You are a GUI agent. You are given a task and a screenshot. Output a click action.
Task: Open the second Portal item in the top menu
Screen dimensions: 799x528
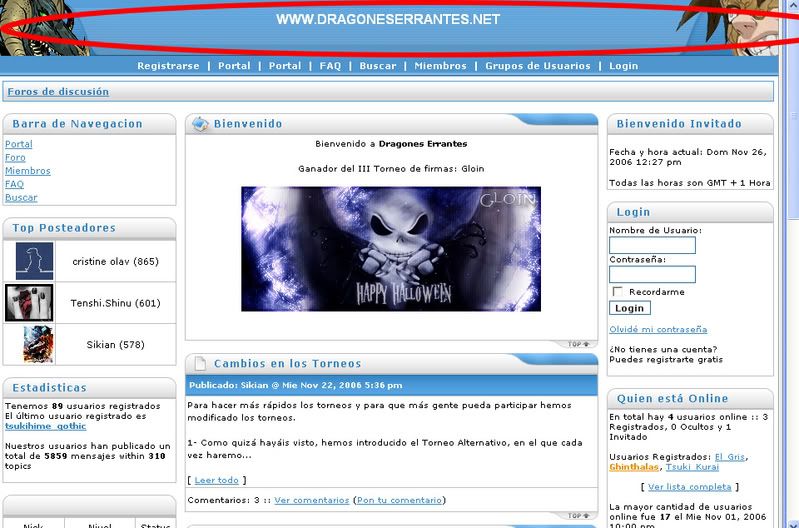285,66
